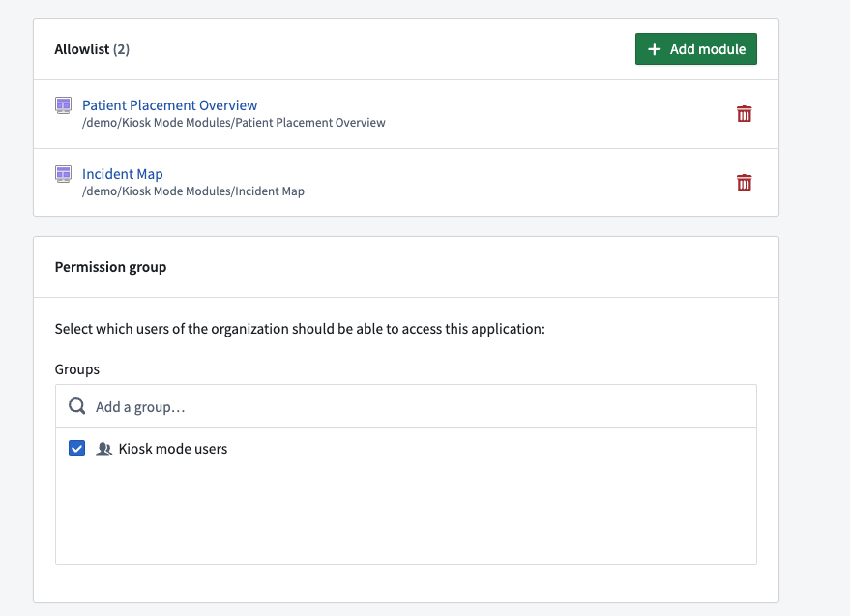Click the people icon next to Kiosk mode users
Screen dimensions: 850x616
click(x=103, y=449)
